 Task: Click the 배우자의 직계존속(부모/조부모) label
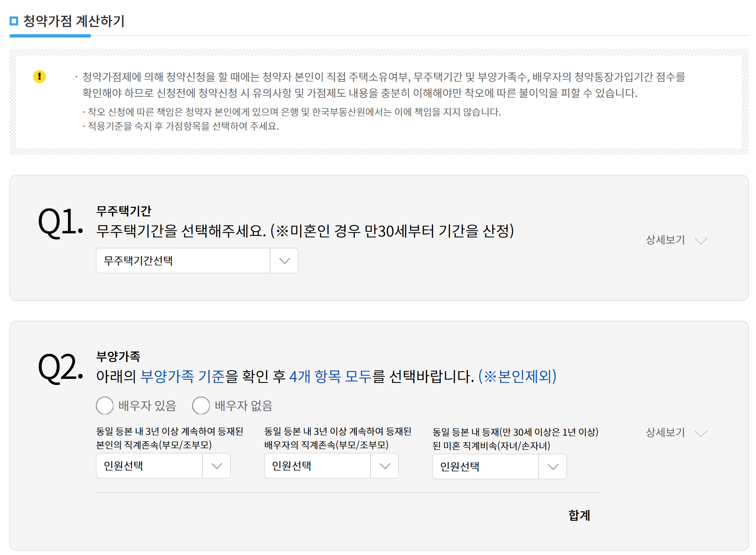click(338, 438)
